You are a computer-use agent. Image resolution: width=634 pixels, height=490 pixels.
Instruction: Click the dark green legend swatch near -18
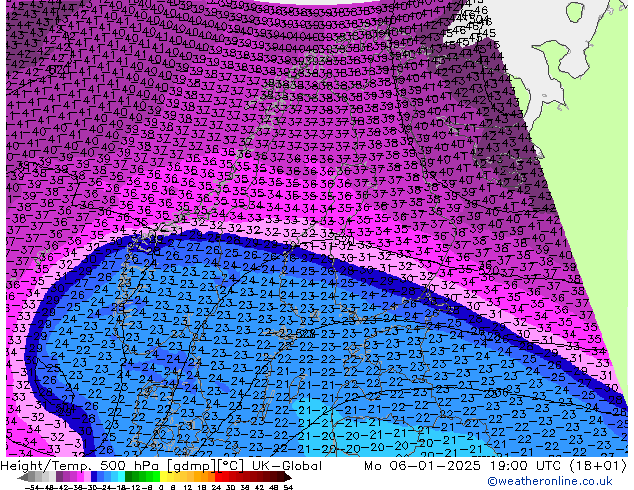click(128, 477)
